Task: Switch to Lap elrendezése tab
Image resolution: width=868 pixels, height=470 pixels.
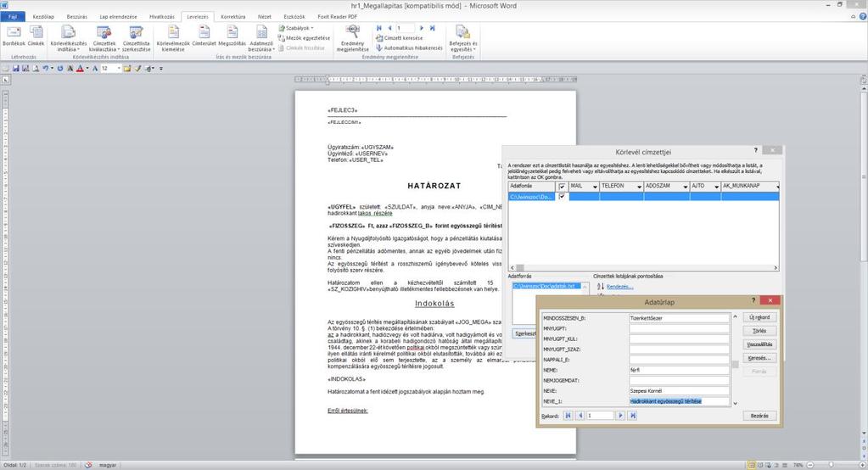Action: pyautogui.click(x=118, y=17)
